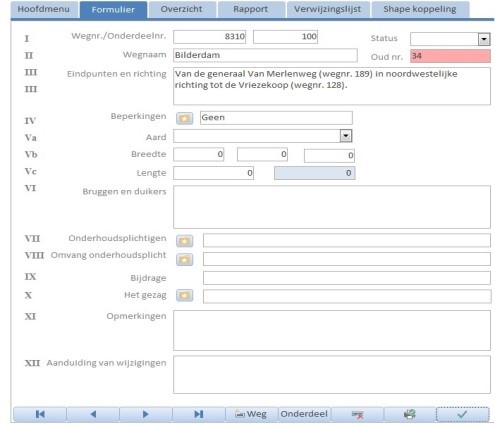Open the Het gezag star button
Screen dimensions: 495x426
[185, 295]
